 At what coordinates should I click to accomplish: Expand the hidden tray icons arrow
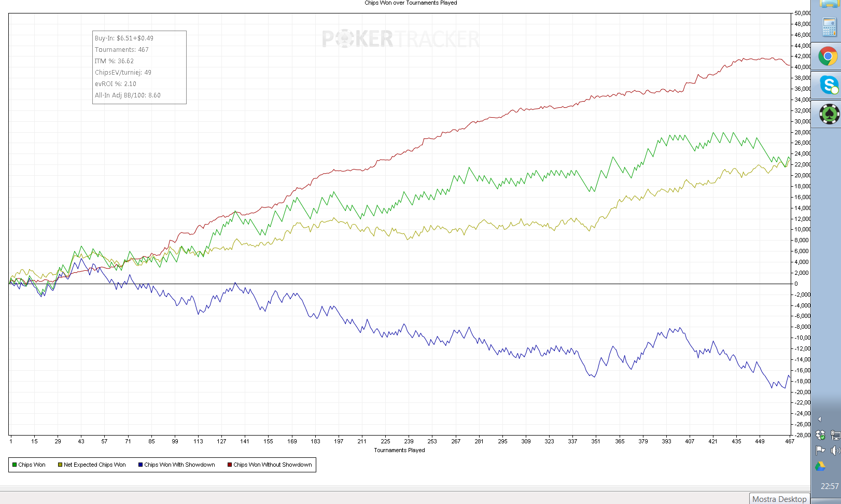click(x=819, y=419)
